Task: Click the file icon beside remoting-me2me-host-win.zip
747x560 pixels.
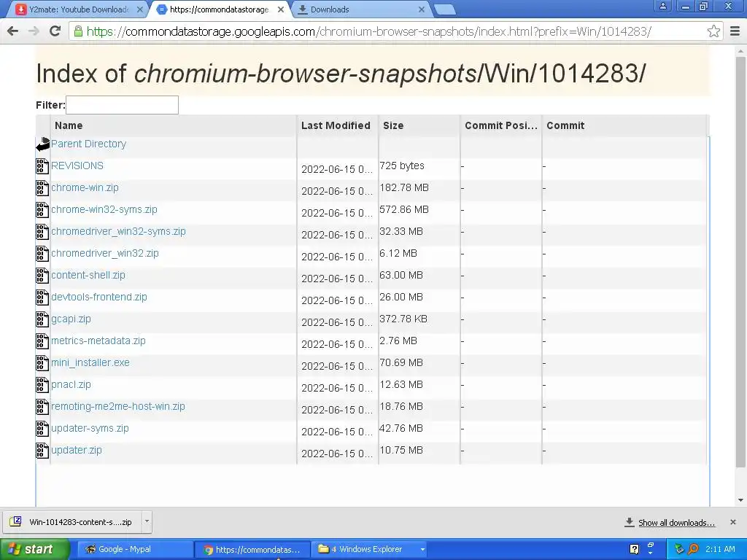Action: click(x=42, y=407)
